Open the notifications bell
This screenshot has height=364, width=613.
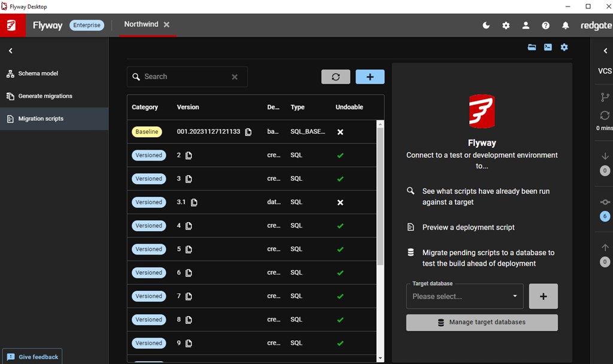565,26
